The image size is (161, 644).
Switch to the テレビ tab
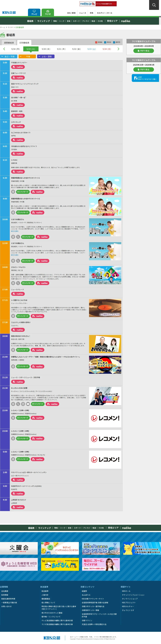point(34,12)
